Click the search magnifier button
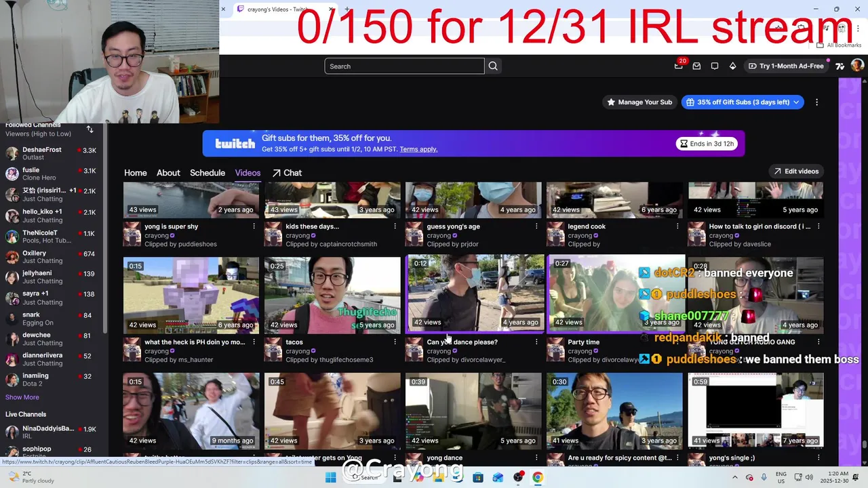 [493, 66]
